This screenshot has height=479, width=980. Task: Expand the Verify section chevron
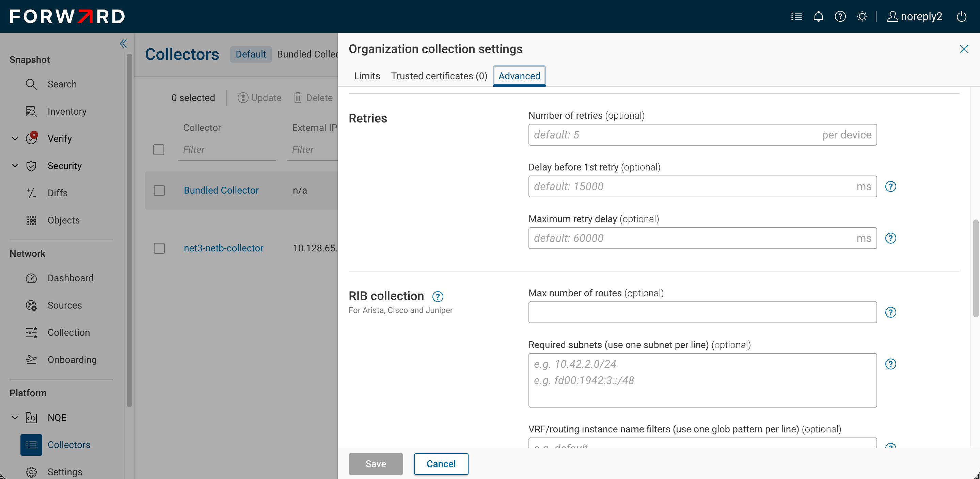[15, 138]
